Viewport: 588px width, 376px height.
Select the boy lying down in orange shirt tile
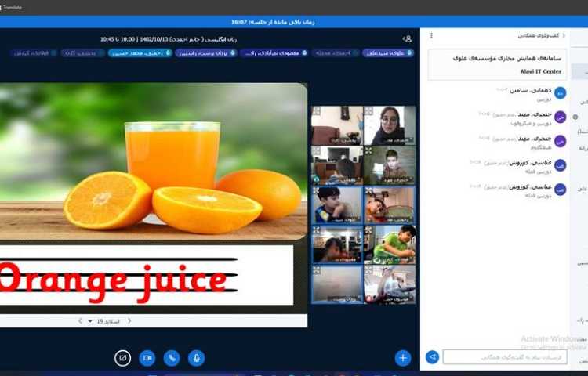[389, 205]
